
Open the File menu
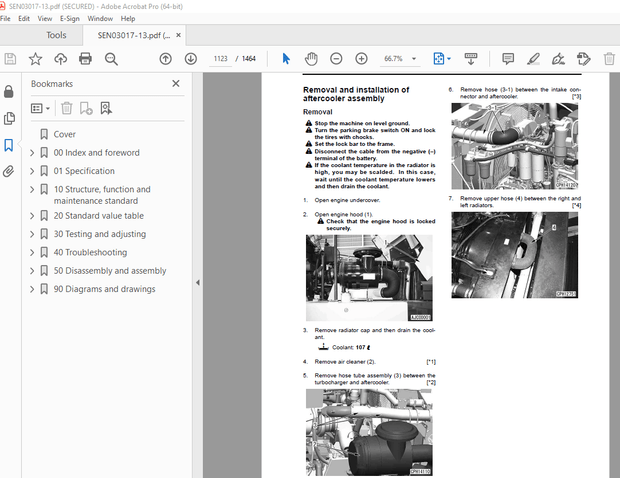tap(5, 19)
